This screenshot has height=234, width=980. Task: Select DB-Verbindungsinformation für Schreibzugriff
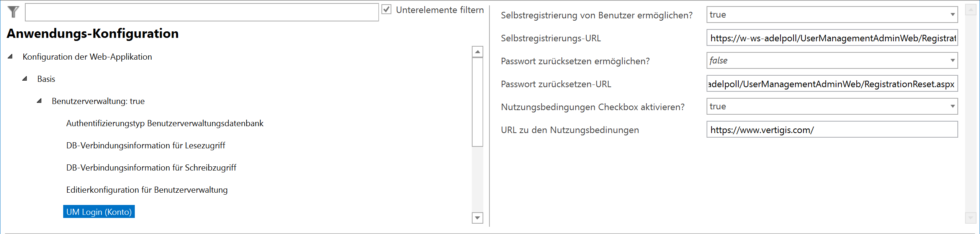coord(151,167)
